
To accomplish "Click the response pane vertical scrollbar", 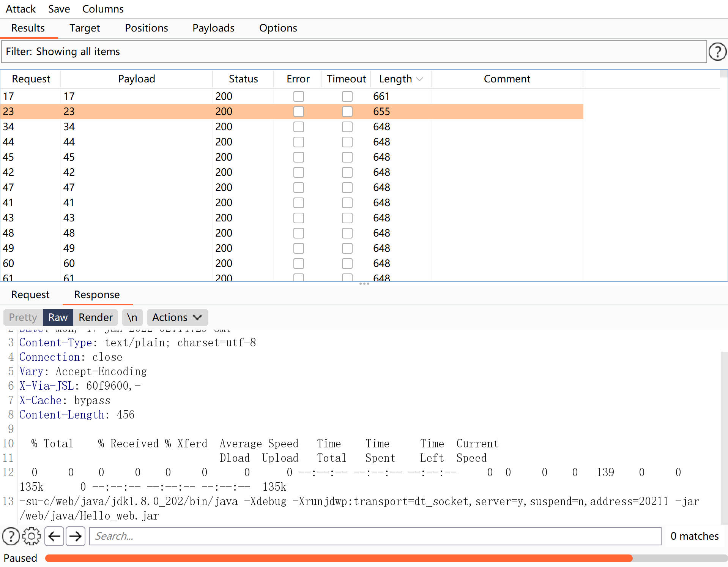I will tap(724, 437).
